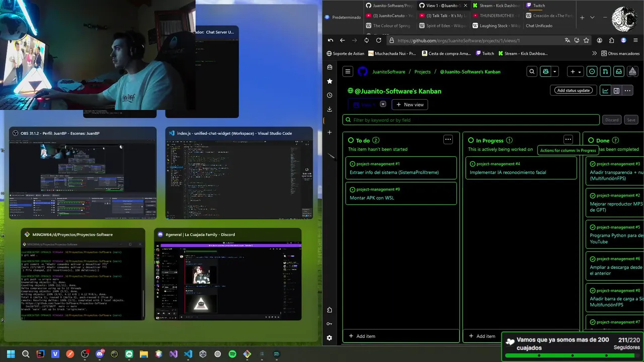Open browser main hamburger menu
The width and height of the screenshot is (644, 362).
[635, 40]
